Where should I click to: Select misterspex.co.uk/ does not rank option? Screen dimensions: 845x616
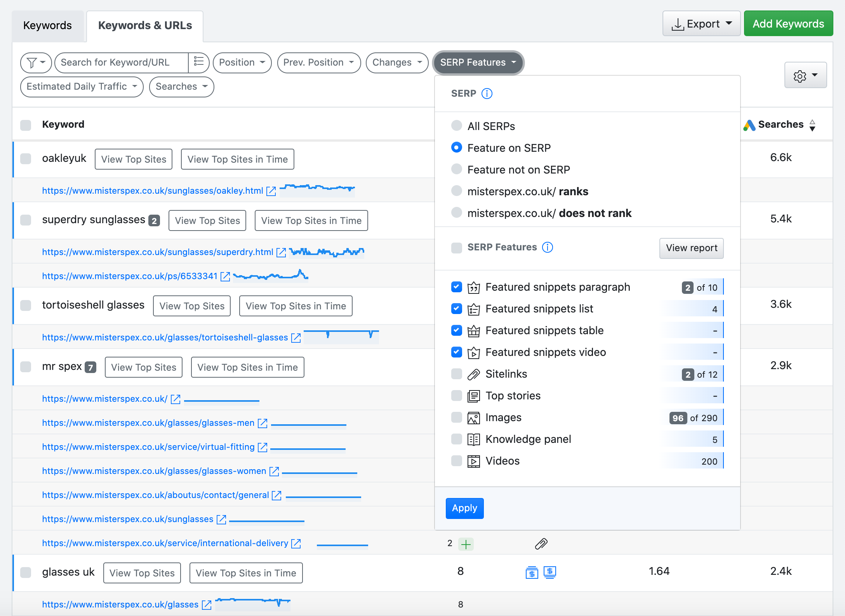(x=457, y=213)
